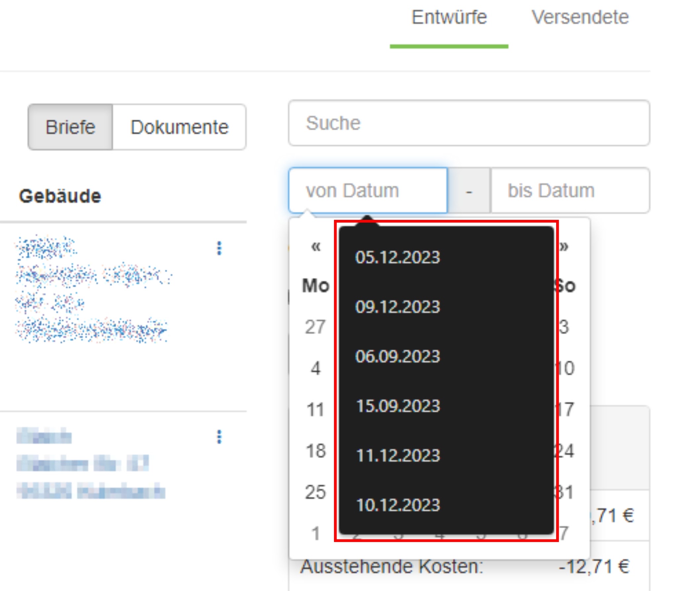Open three-dot menu of second building

(x=219, y=437)
